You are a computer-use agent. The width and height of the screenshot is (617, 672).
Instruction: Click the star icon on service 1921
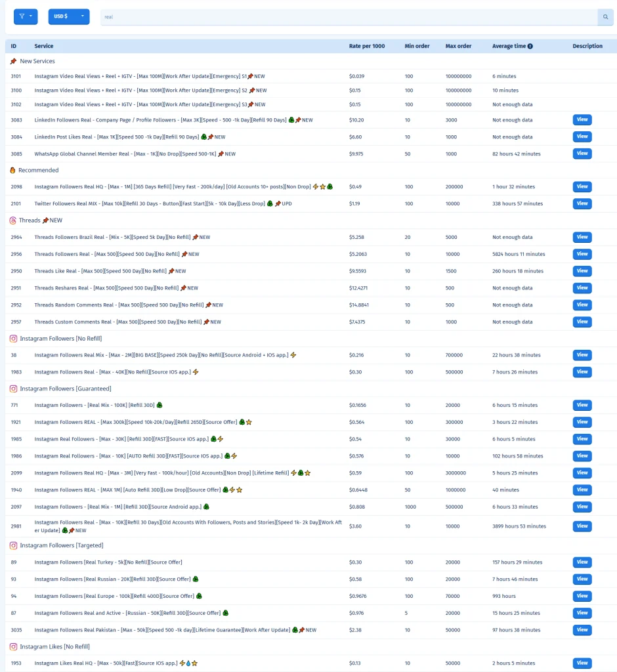249,422
